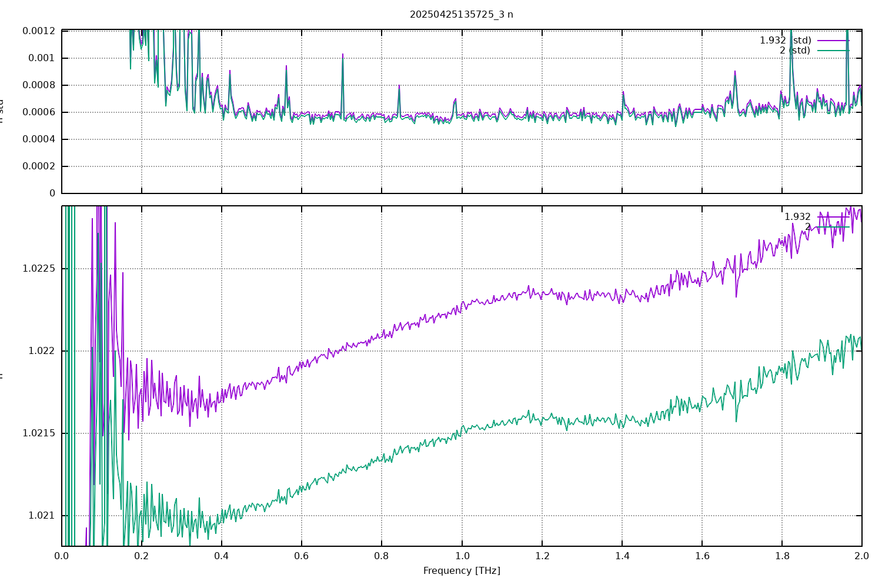Viewport: 882px width, 588px height.
Task: Click the std peak tip near 0.7 THz
Action: [x=343, y=55]
